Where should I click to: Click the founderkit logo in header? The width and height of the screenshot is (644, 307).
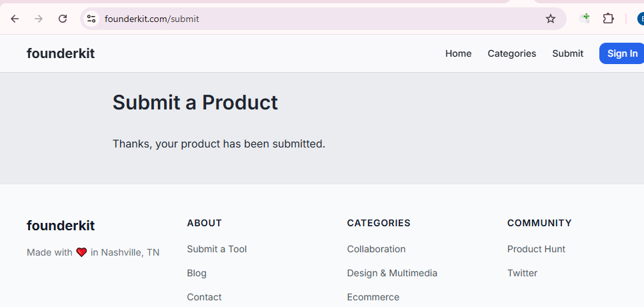pos(61,53)
